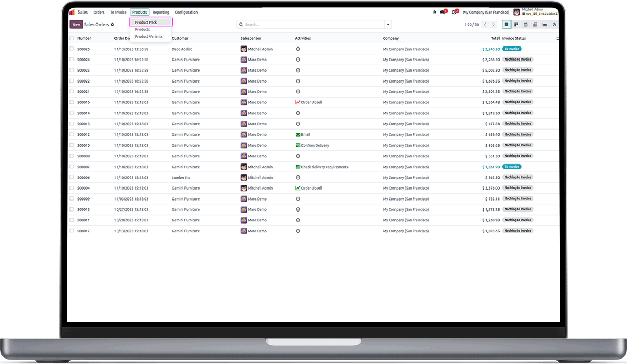Tick checkbox for order S00007

[72, 167]
